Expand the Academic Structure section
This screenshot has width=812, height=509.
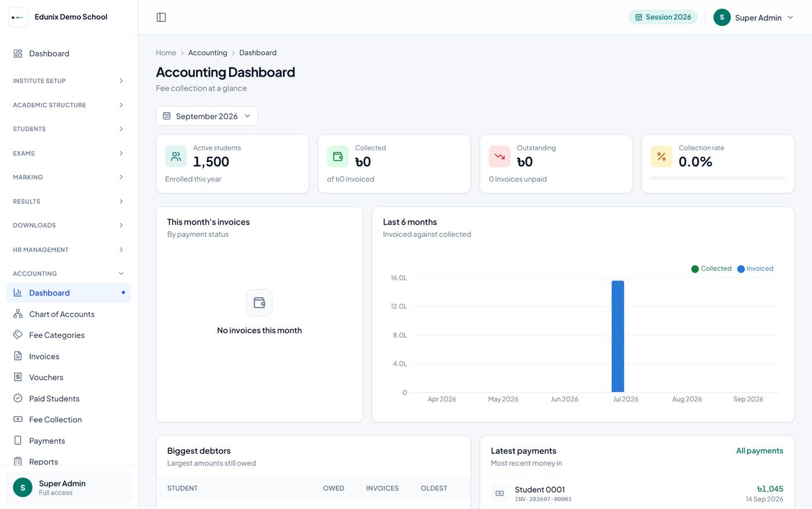[69, 105]
